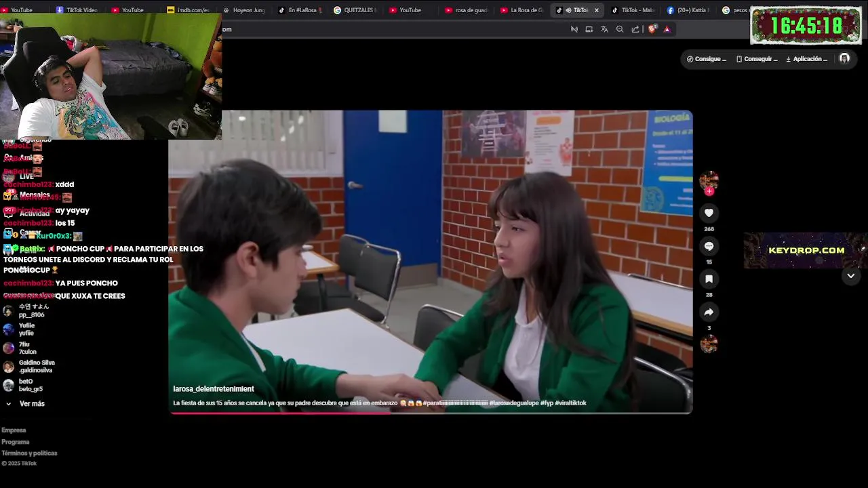Click the #larosadegualupe hashtag
The width and height of the screenshot is (868, 488).
(513, 403)
